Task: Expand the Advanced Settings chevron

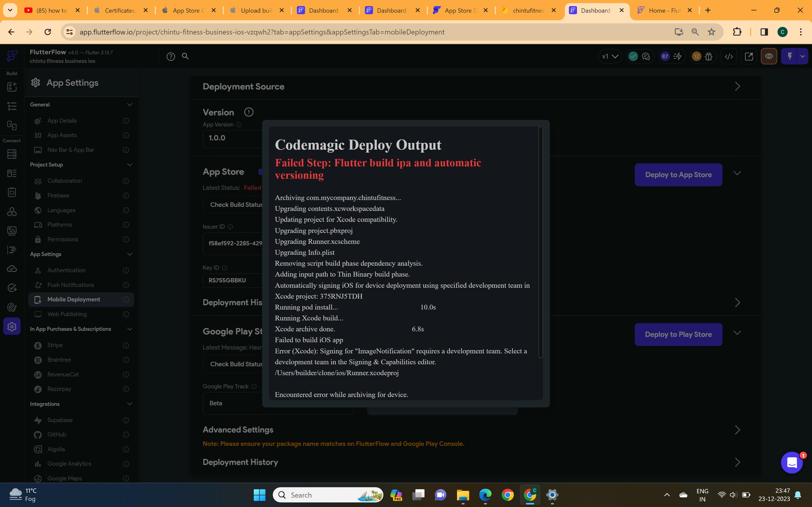Action: [x=737, y=430]
